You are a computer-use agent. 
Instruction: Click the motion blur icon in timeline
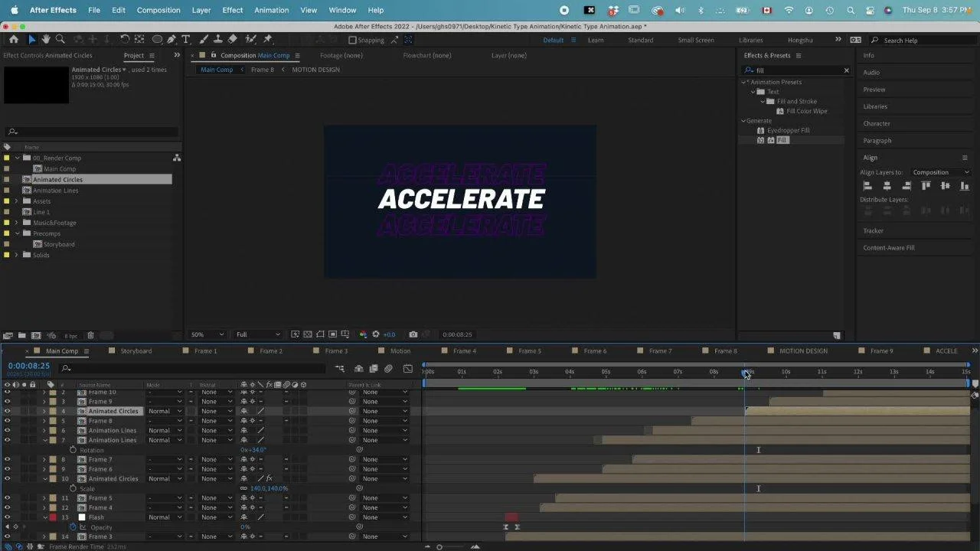click(x=389, y=368)
